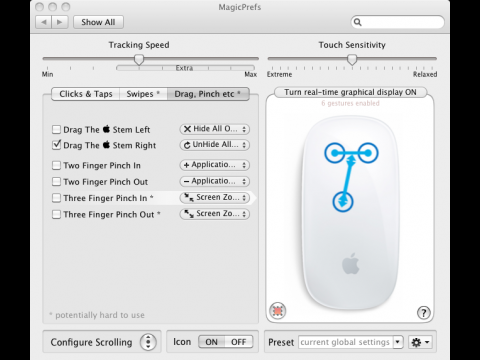
Task: Click the Relaxed sensitivity label
Action: point(425,74)
